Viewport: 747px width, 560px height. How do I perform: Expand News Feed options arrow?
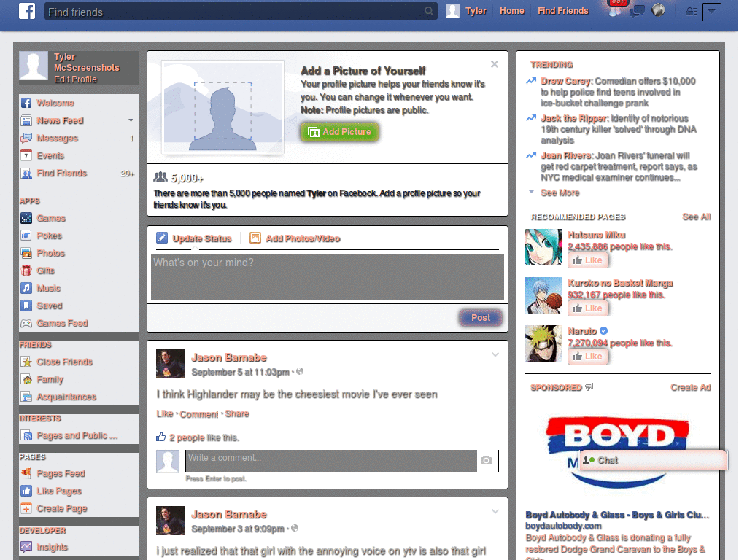point(131,120)
